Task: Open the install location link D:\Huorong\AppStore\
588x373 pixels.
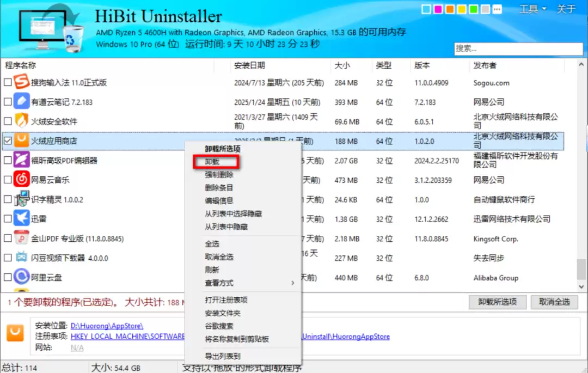Action: point(107,326)
